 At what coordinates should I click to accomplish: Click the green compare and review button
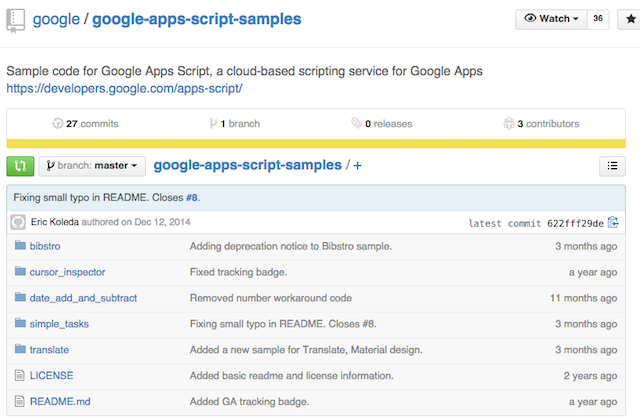[x=20, y=166]
